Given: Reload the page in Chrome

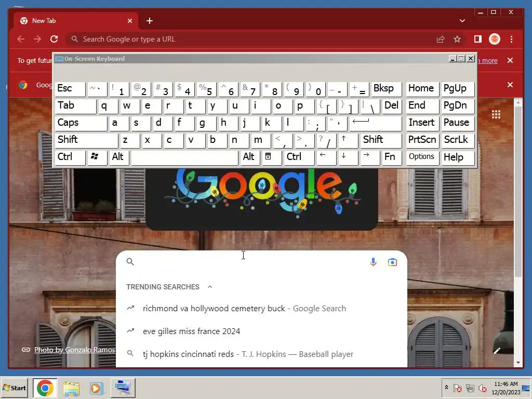Looking at the screenshot, I should (x=54, y=39).
